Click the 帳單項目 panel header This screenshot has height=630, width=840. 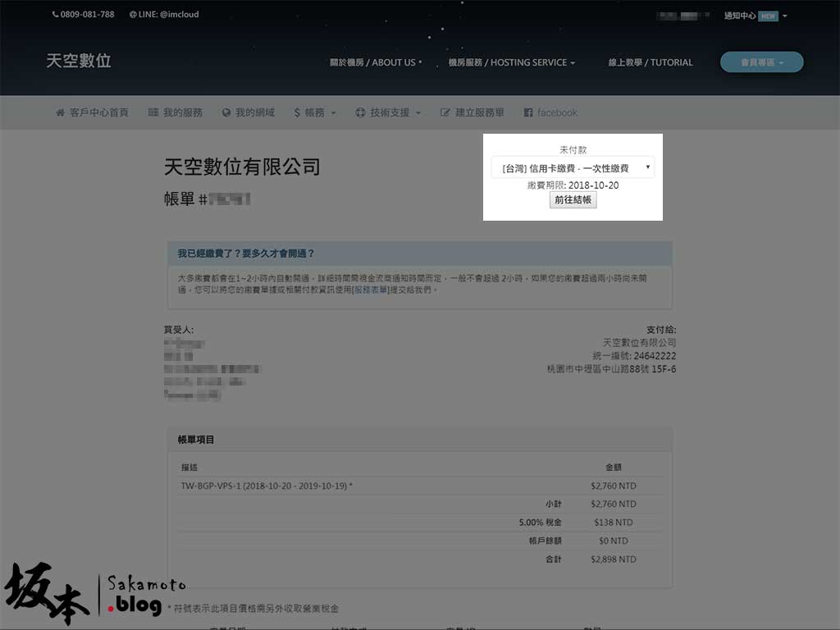pos(420,440)
